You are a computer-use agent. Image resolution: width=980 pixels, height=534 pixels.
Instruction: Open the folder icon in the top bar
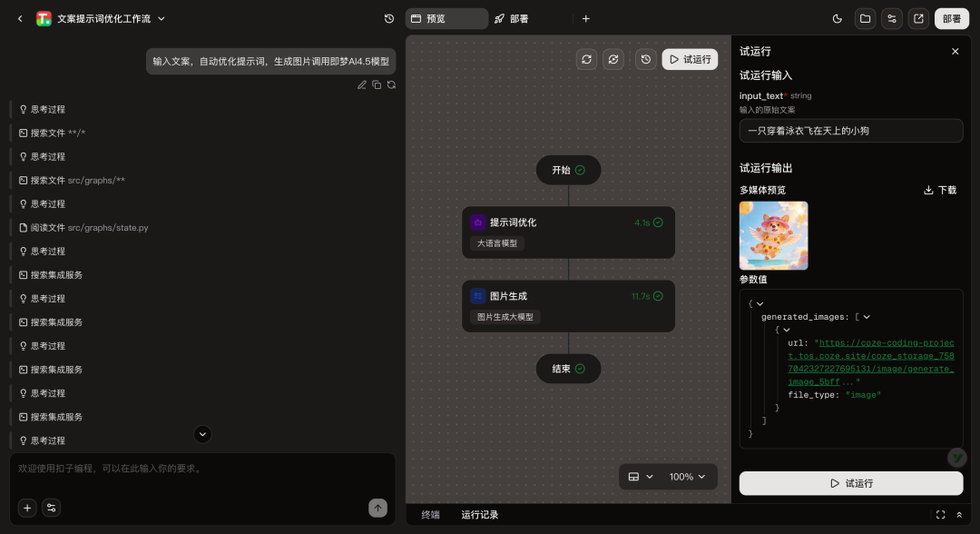(865, 18)
